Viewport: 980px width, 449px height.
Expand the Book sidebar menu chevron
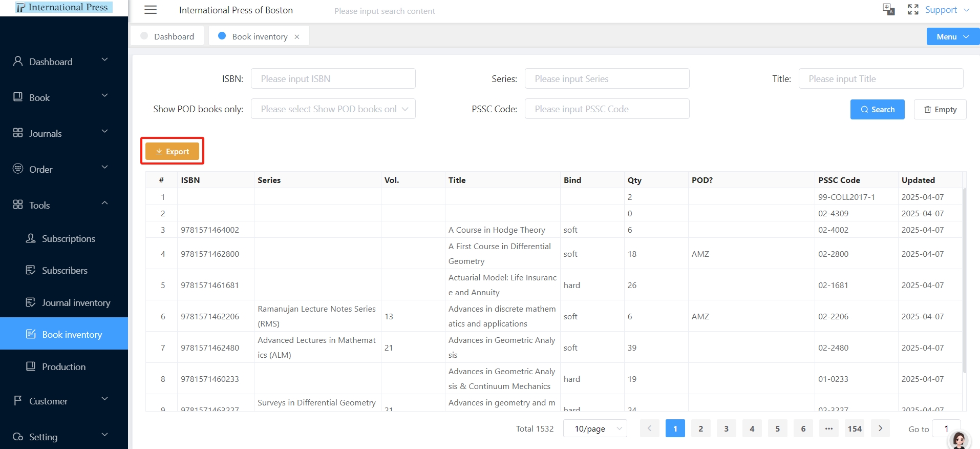pos(104,96)
